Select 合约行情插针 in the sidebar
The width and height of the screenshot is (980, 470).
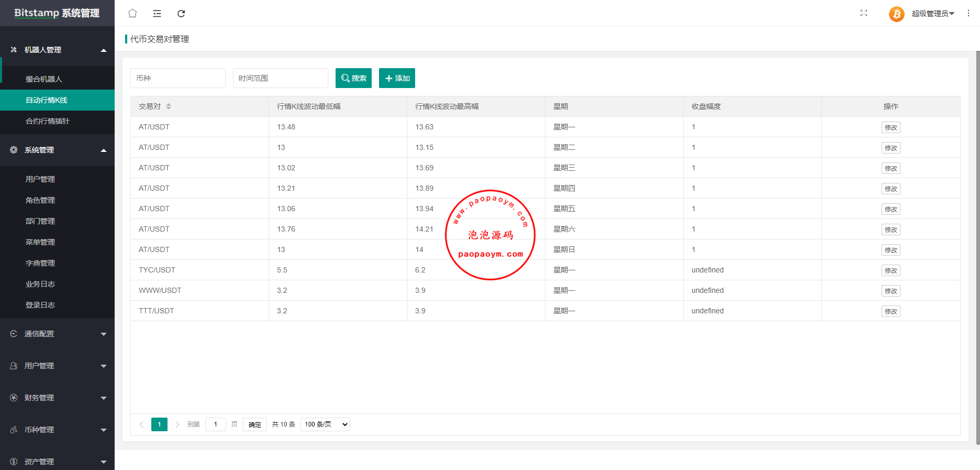tap(48, 121)
